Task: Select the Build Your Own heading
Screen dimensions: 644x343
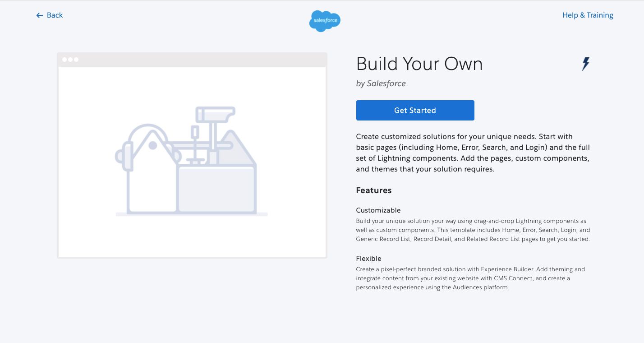Action: click(x=419, y=64)
